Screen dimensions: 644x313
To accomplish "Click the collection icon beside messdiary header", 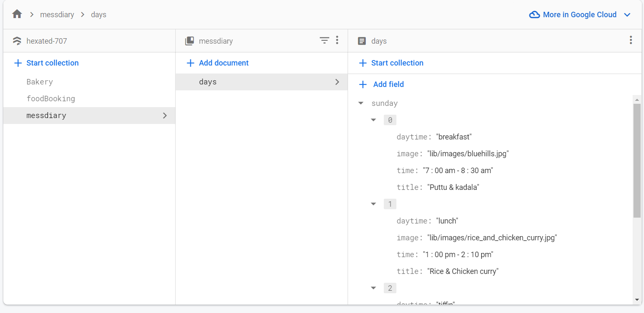I will tap(190, 41).
